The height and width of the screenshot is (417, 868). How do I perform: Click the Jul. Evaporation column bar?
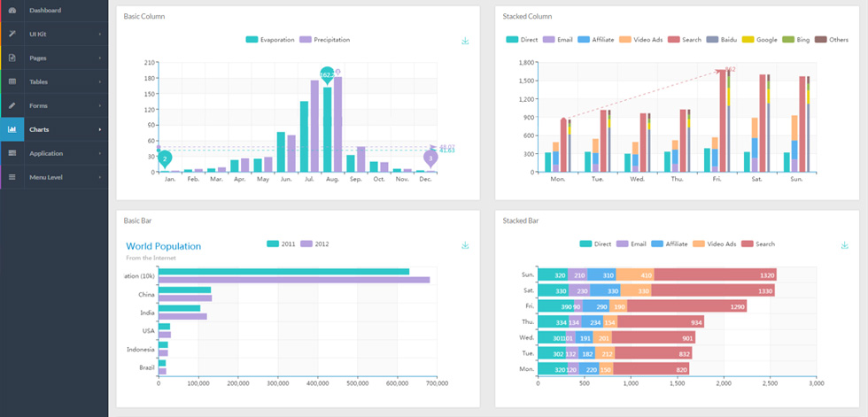304,136
